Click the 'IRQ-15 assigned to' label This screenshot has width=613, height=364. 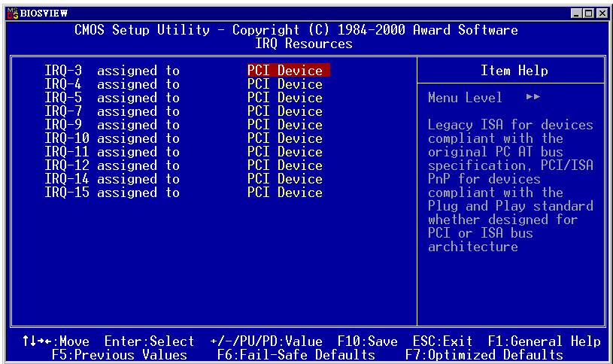pos(112,193)
